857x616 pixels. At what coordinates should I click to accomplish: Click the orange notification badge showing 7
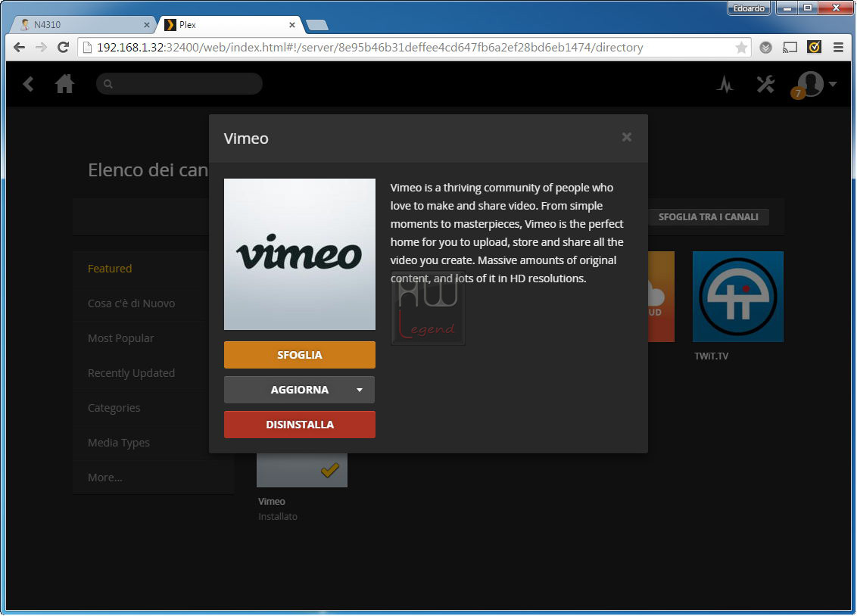[798, 93]
